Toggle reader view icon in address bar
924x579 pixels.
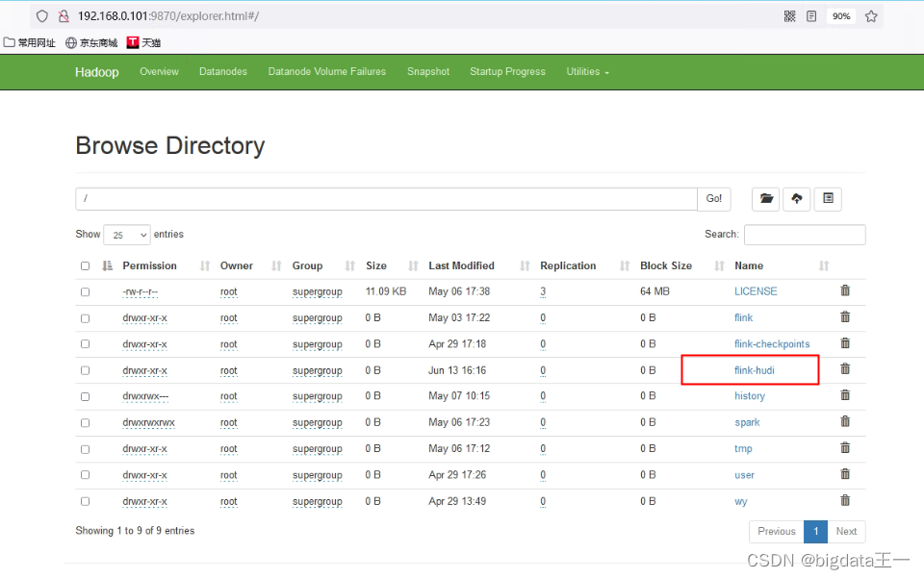[811, 16]
